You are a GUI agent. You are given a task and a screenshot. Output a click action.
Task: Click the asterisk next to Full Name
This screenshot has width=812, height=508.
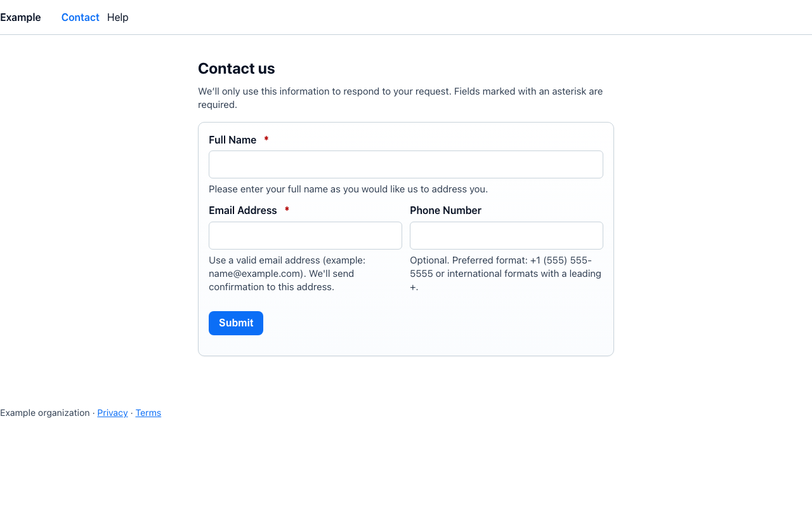[266, 138]
